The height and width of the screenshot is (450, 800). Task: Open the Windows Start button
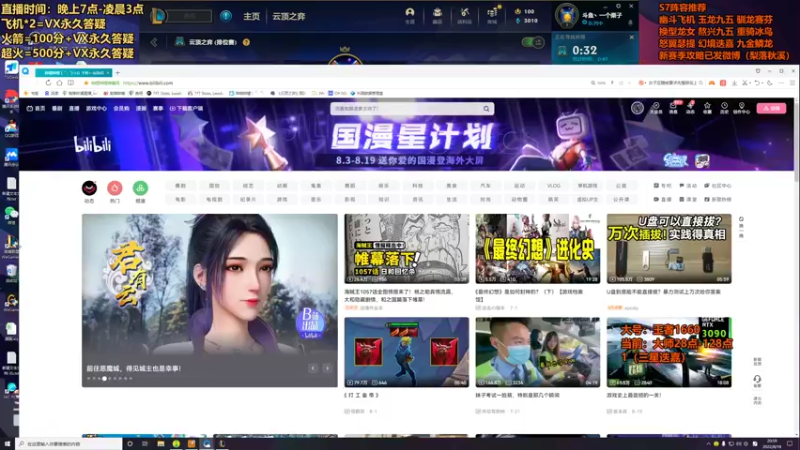click(7, 444)
